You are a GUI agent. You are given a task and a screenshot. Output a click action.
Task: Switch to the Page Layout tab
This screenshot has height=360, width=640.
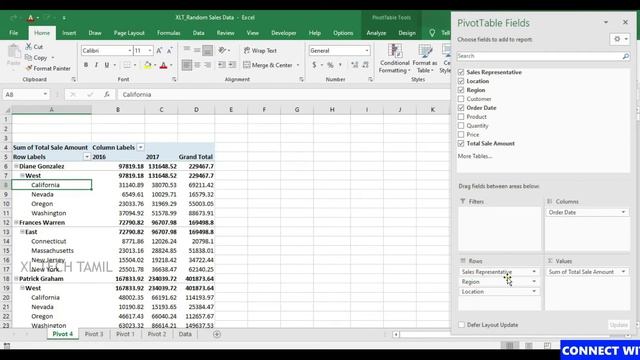tap(129, 33)
